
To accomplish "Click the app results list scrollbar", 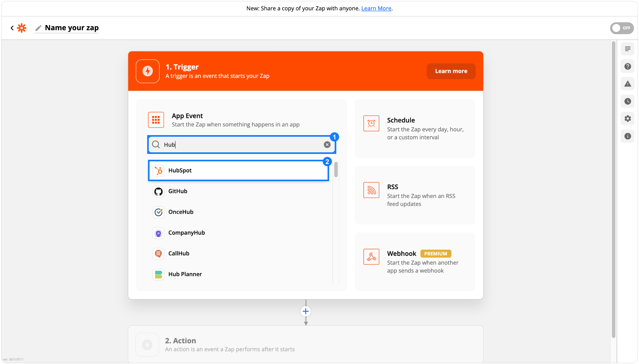I will pyautogui.click(x=336, y=170).
